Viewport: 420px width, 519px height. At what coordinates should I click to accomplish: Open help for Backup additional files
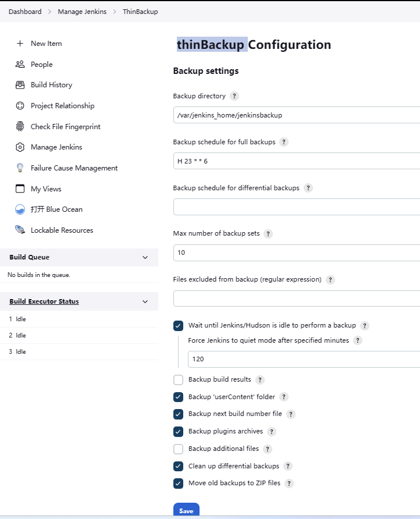tap(268, 449)
